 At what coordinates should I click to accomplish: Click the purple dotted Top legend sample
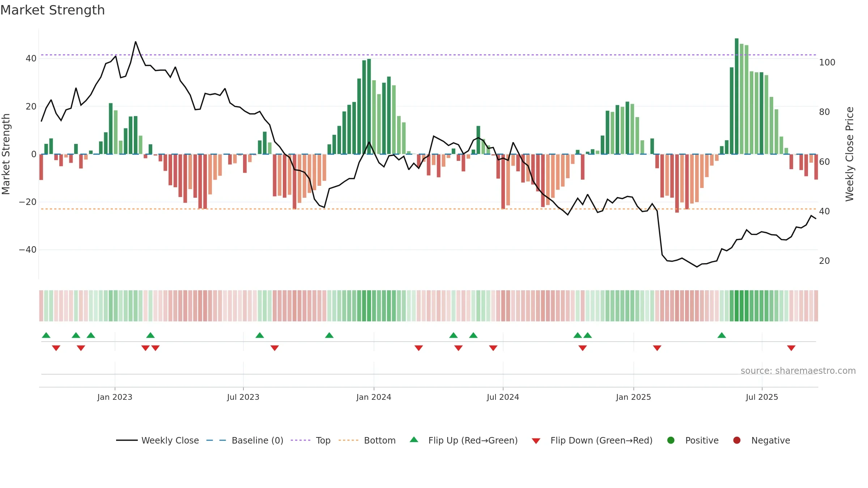[301, 440]
